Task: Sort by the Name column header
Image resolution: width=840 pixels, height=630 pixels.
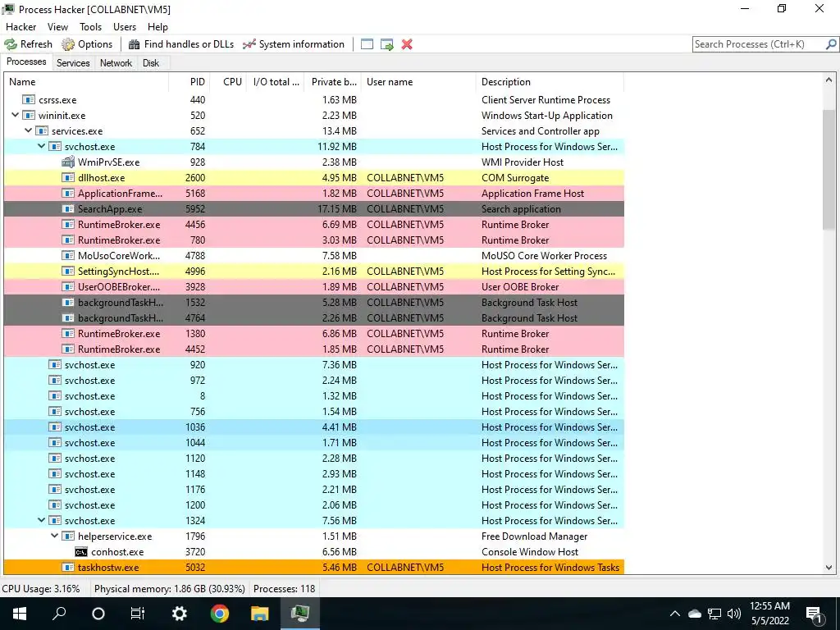Action: tap(86, 82)
